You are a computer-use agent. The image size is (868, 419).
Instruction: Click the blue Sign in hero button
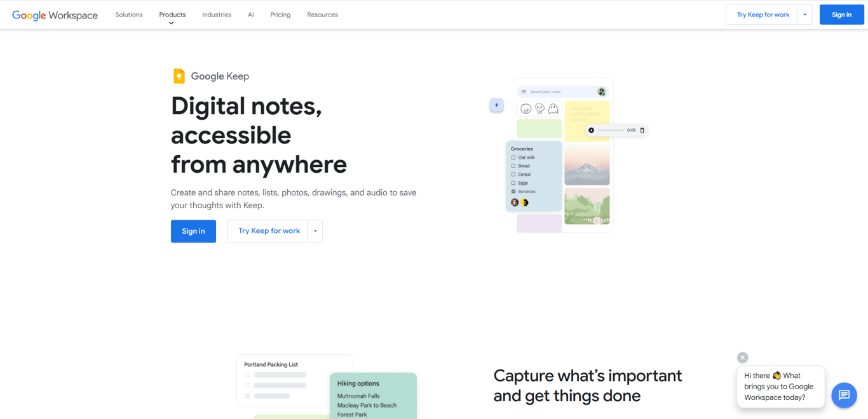193,231
